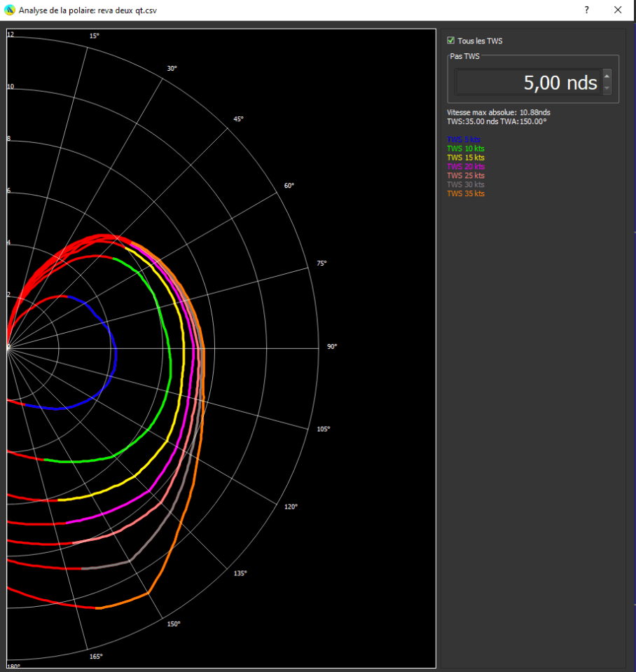The image size is (636, 672).
Task: Click the 12 knot speed scale label
Action: [x=11, y=34]
